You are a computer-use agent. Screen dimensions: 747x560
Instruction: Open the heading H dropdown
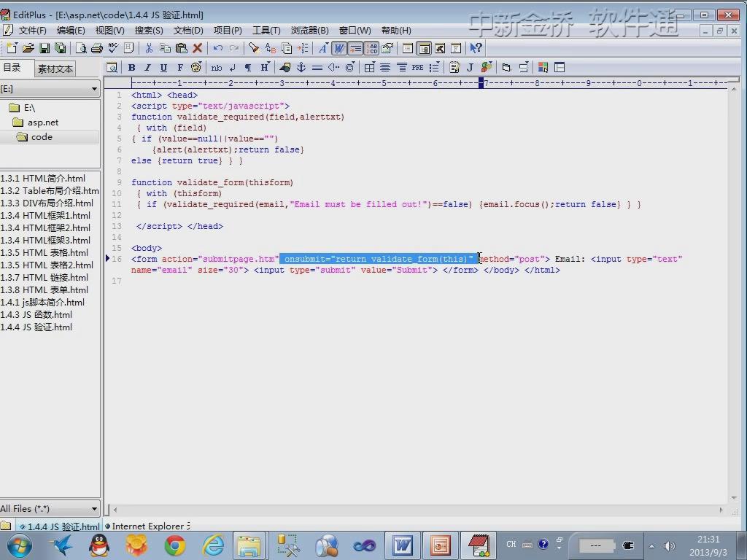click(x=264, y=68)
